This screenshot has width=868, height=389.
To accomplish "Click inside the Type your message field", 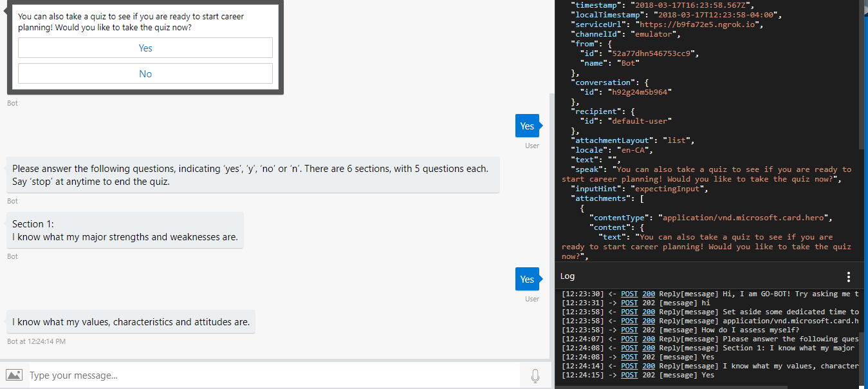I will click(257, 375).
